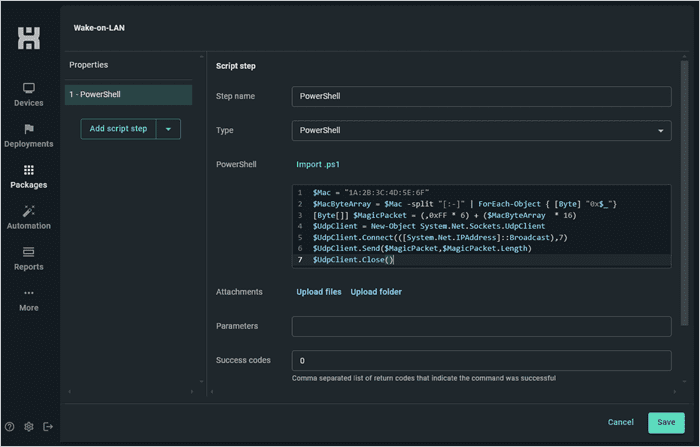Select the Properties section
Image resolution: width=700 pixels, height=447 pixels.
[x=88, y=65]
